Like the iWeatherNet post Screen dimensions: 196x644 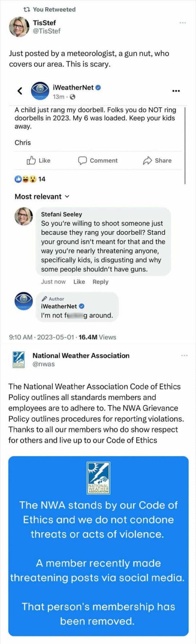[39, 160]
